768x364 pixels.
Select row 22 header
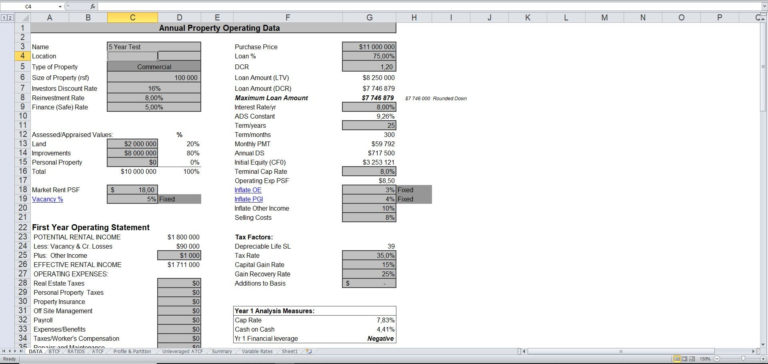(x=23, y=227)
